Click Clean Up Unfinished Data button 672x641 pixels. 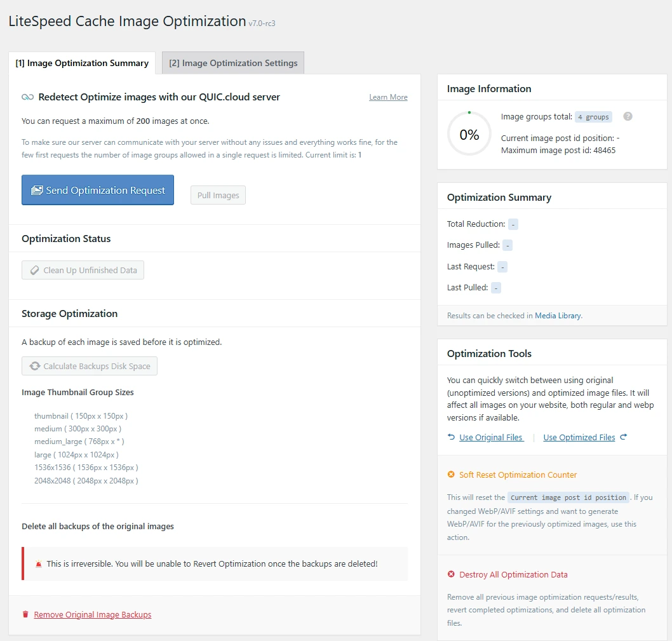point(83,270)
